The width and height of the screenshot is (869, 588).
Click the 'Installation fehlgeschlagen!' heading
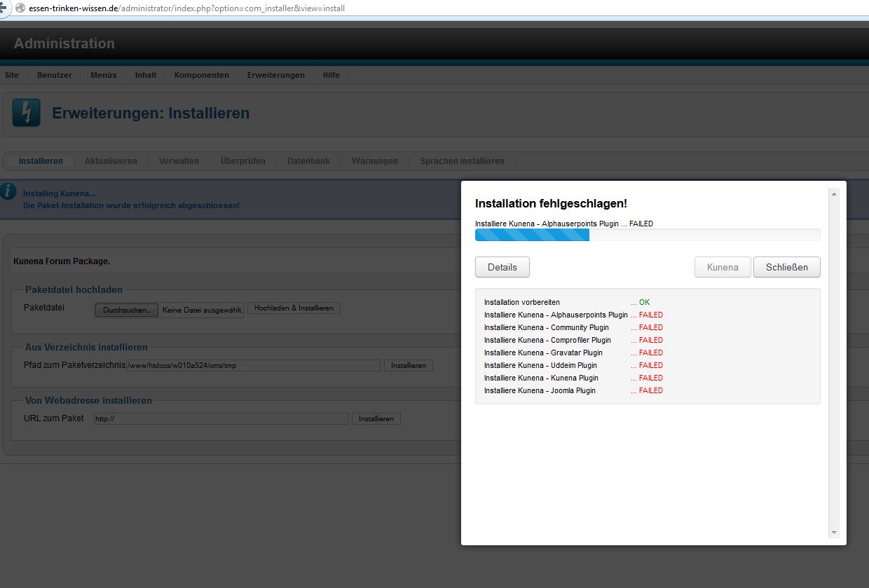(x=551, y=203)
